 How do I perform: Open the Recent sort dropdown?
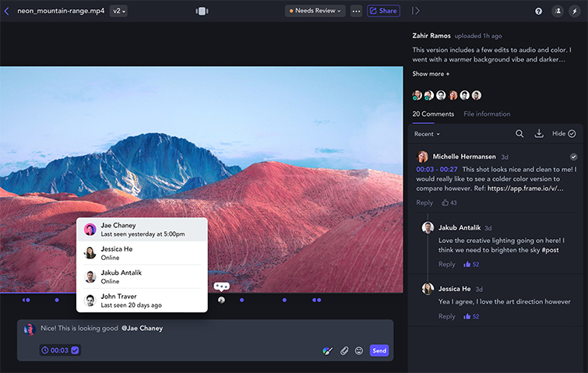click(427, 134)
